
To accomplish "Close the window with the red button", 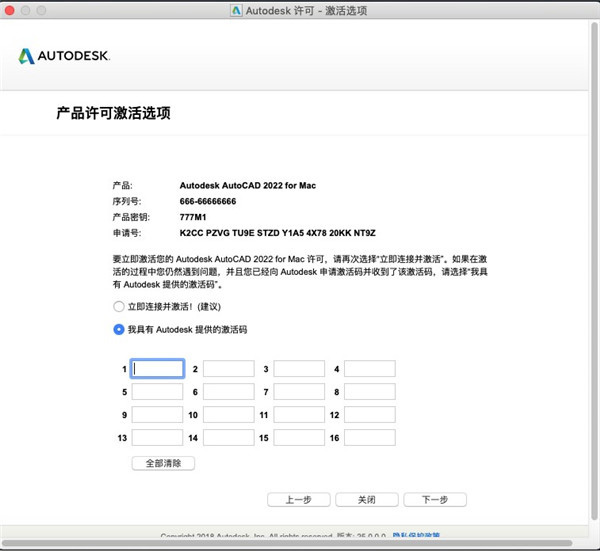I will point(11,10).
